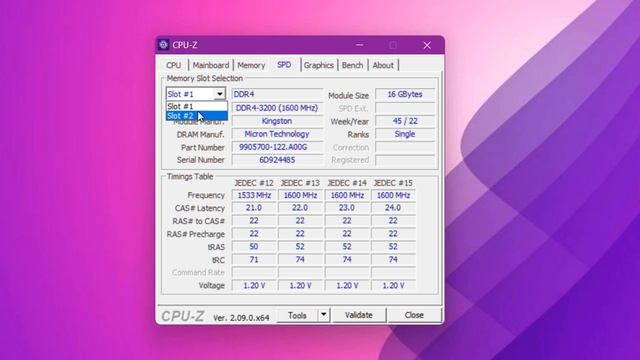Viewport: 640px width, 360px height.
Task: Click the Close button at the bottom
Action: pos(414,315)
